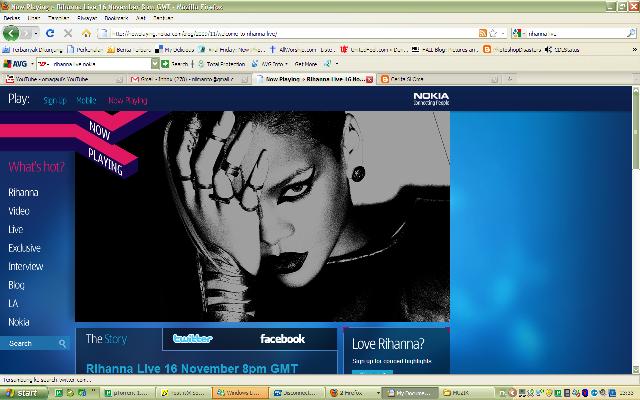The width and height of the screenshot is (640, 400).
Task: Click the pink Now Playing header link
Action: pos(127,100)
